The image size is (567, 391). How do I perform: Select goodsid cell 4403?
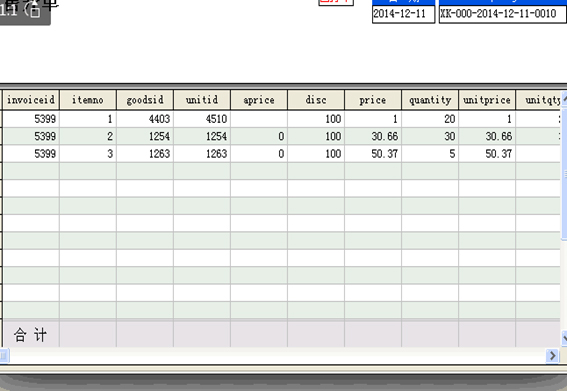coord(145,119)
